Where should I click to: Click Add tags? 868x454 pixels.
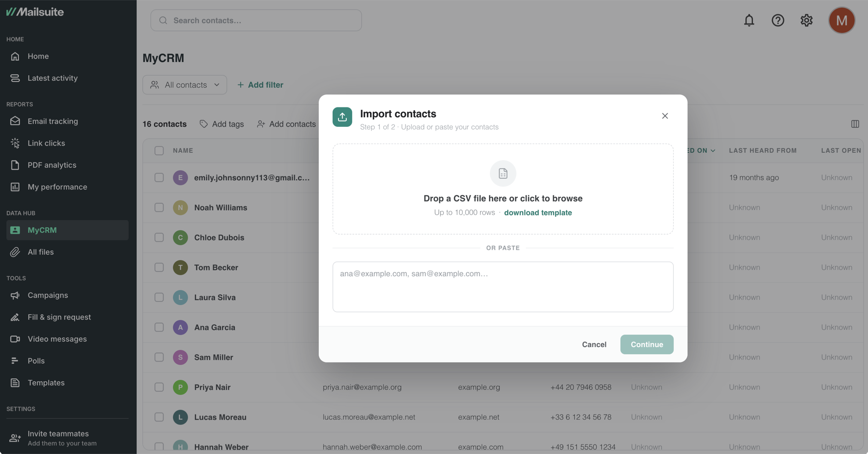pos(222,124)
